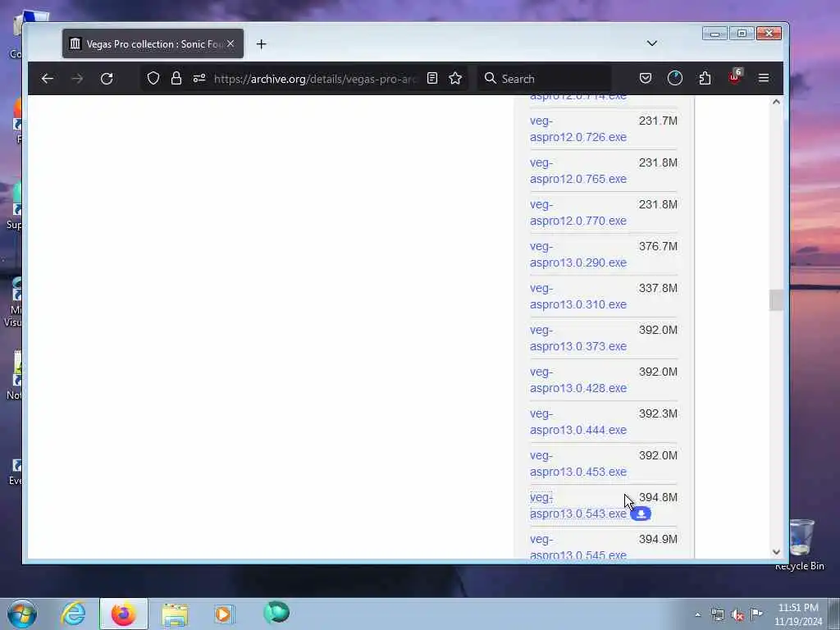Image resolution: width=840 pixels, height=630 pixels.
Task: Open the Windows Start menu orb
Action: tap(22, 614)
